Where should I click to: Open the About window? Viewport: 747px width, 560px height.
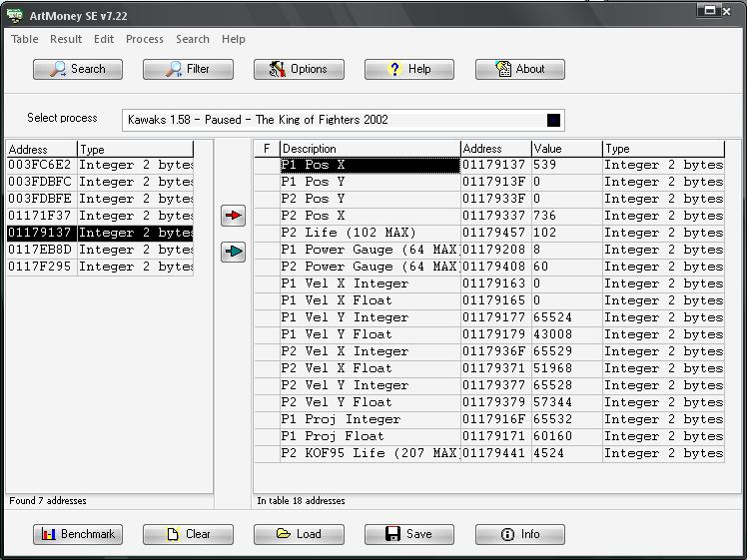coord(519,69)
